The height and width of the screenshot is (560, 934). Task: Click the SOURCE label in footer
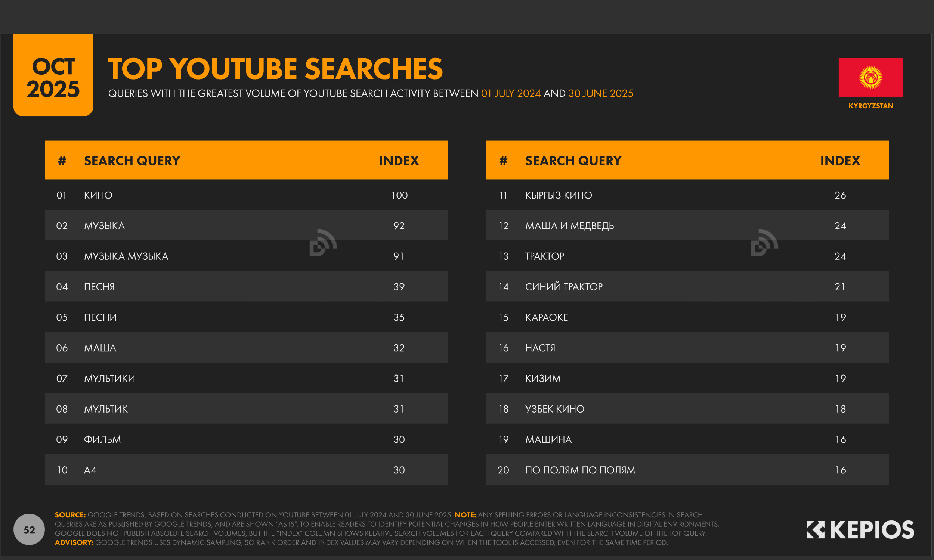[70, 515]
